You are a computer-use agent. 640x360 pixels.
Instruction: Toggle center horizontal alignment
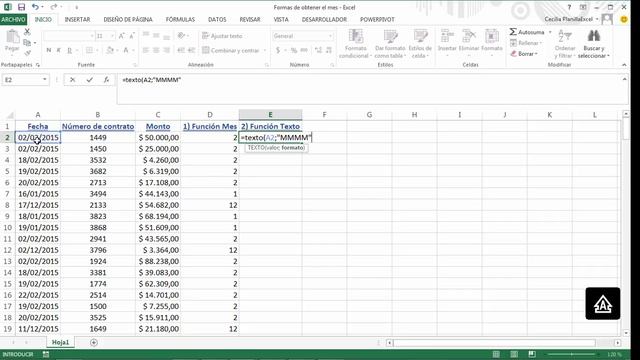point(156,50)
